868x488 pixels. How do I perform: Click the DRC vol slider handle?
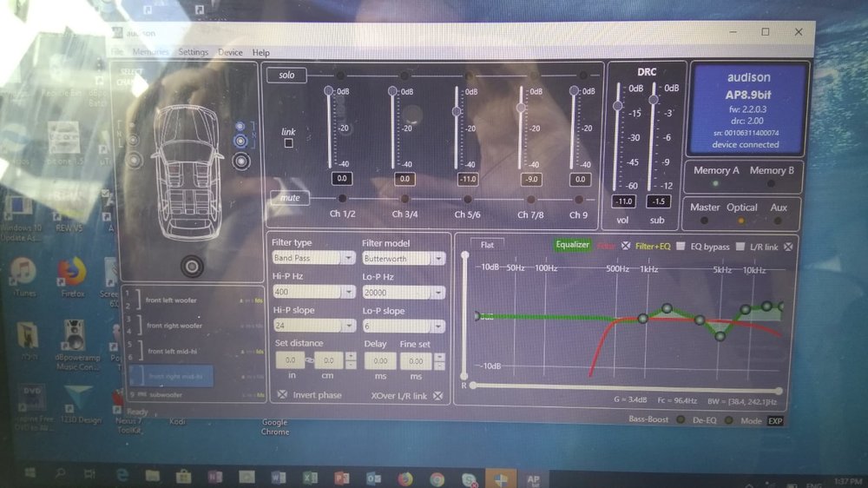point(618,105)
